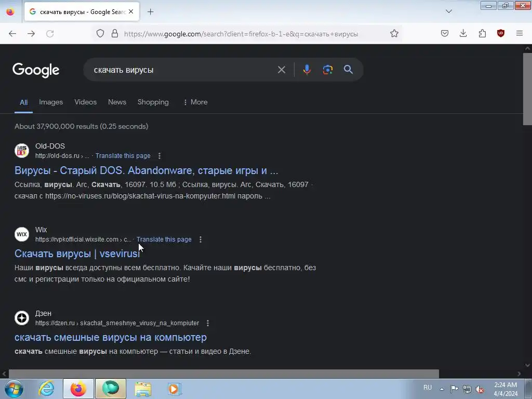Go back with the browser back arrow
The height and width of the screenshot is (399, 532).
coord(12,34)
